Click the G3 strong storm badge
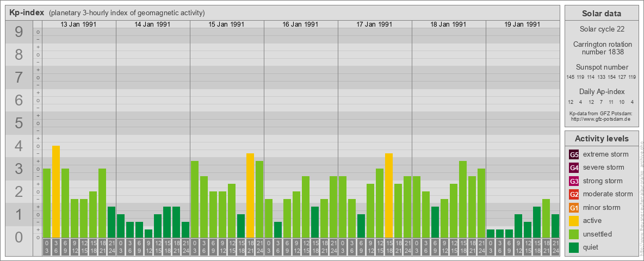Screen dimensions: 644x261 click(x=574, y=181)
